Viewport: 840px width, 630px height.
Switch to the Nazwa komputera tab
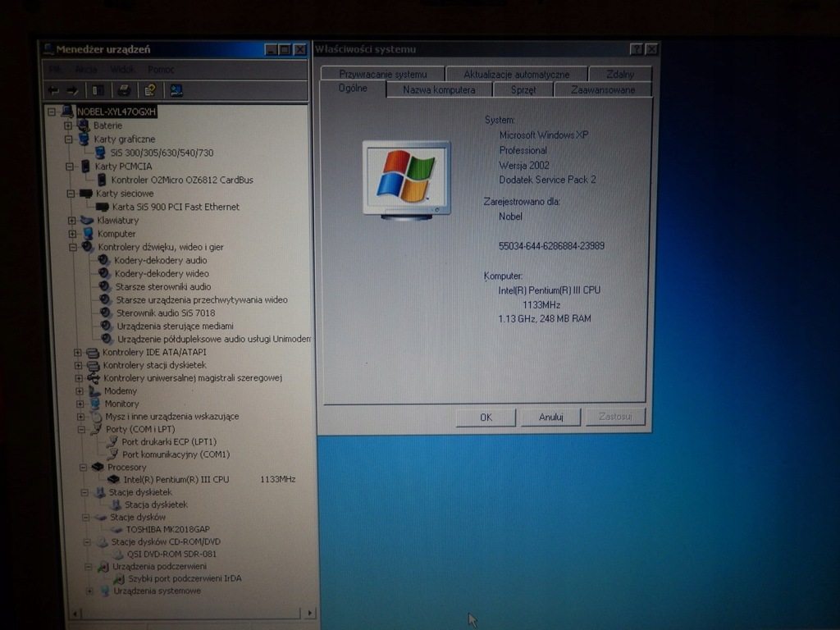[439, 90]
